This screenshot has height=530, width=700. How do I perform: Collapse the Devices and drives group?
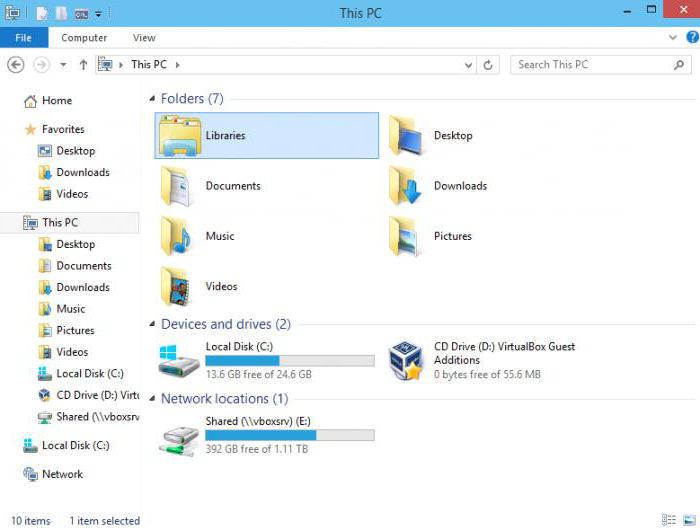(152, 325)
